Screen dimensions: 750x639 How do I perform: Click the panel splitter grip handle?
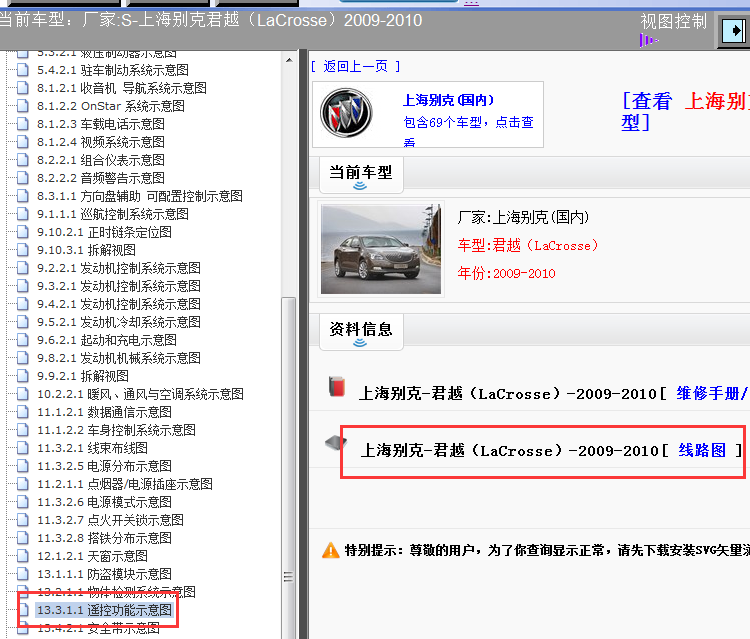[287, 577]
